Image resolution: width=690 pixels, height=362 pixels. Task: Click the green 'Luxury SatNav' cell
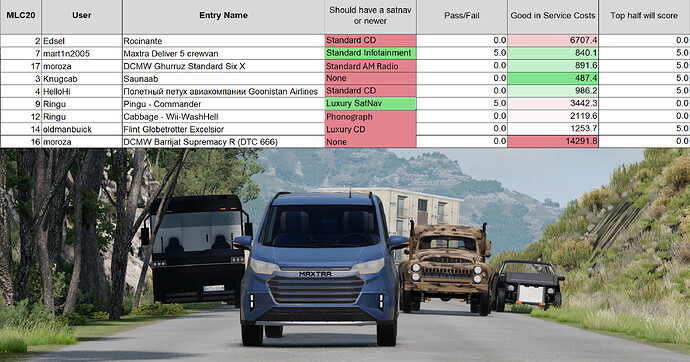pos(370,104)
